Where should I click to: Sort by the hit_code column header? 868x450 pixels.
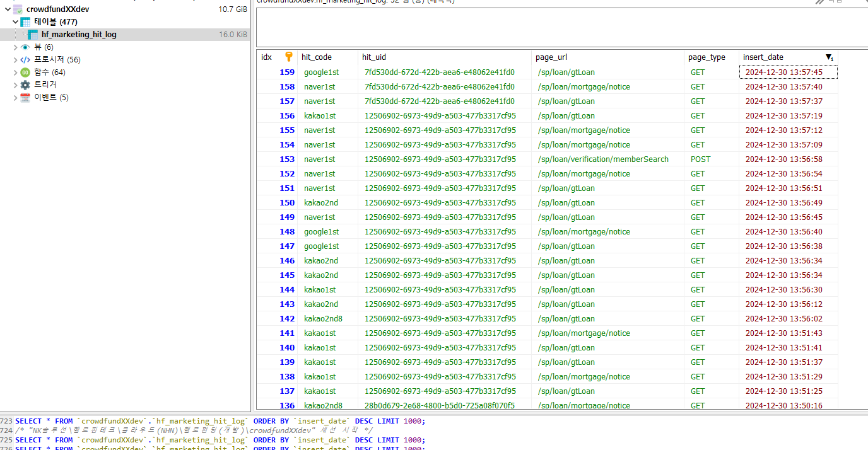tap(327, 57)
